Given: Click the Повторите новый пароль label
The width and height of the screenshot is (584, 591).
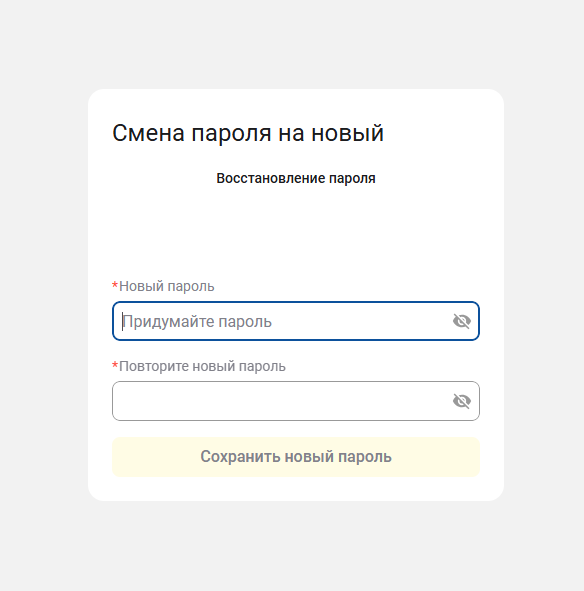Looking at the screenshot, I should coord(202,366).
